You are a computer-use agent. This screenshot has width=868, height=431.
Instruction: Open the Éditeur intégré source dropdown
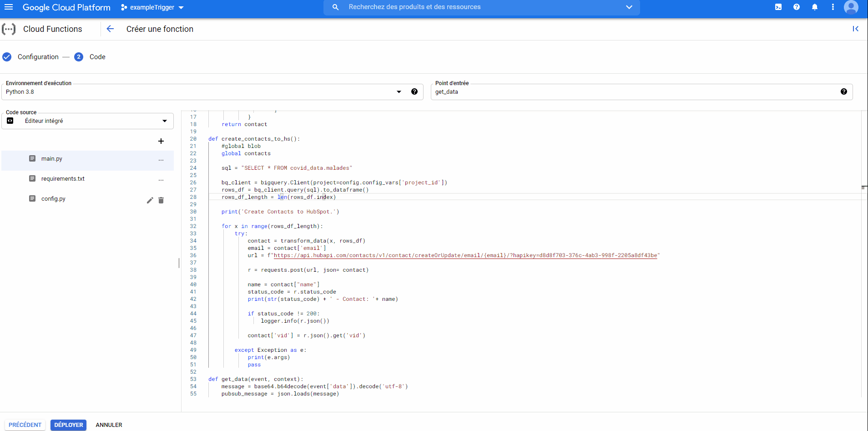click(88, 121)
